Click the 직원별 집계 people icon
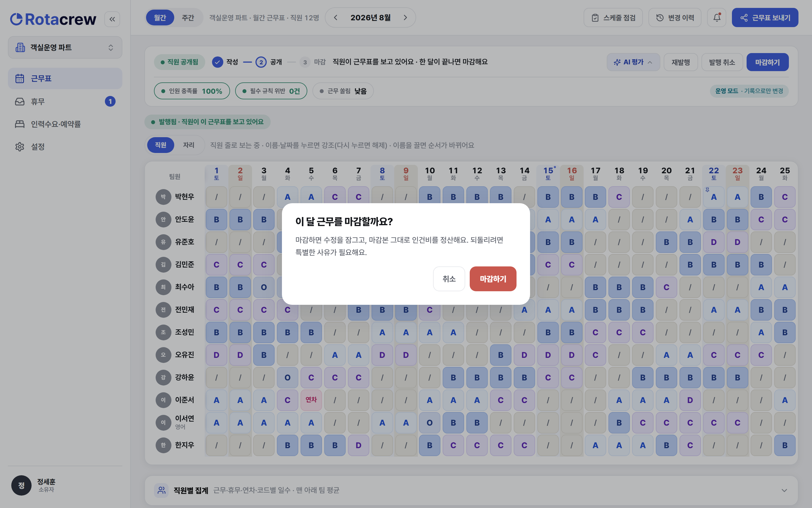The width and height of the screenshot is (812, 508). [x=161, y=490]
